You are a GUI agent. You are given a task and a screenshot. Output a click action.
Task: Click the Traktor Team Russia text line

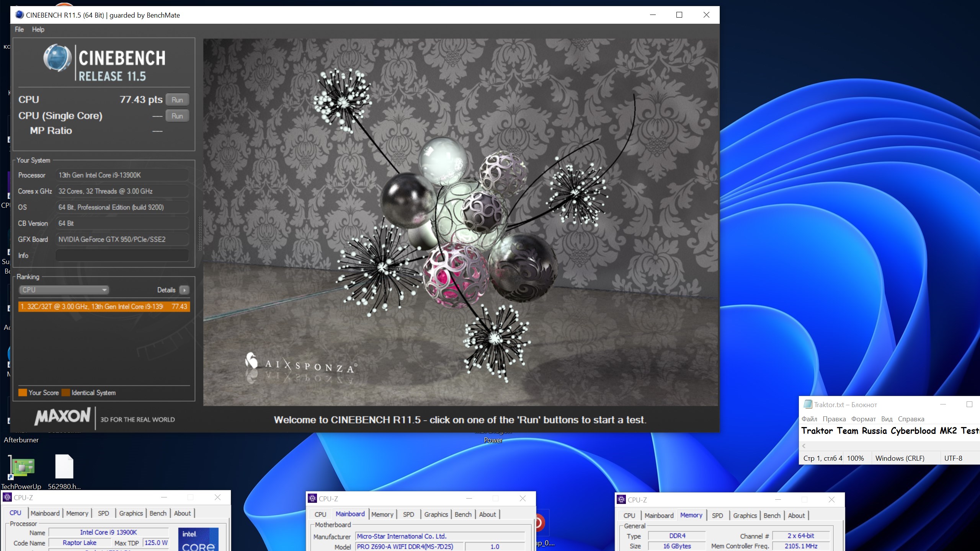(x=891, y=431)
